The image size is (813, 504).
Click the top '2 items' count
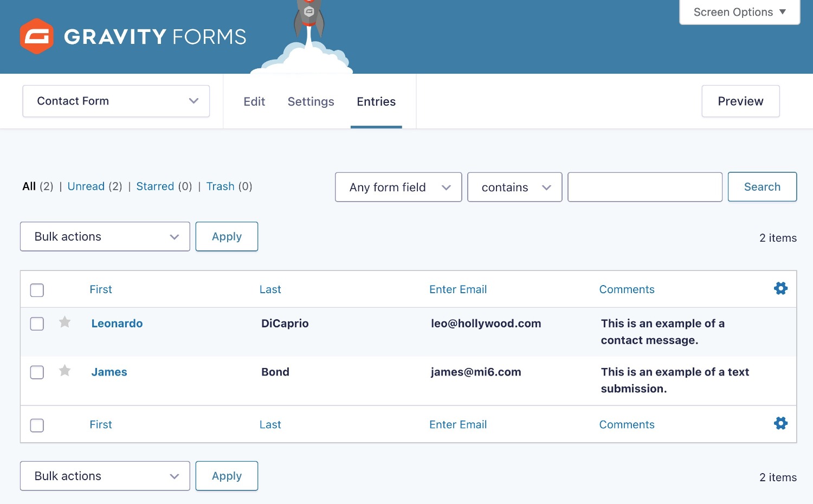click(x=778, y=238)
